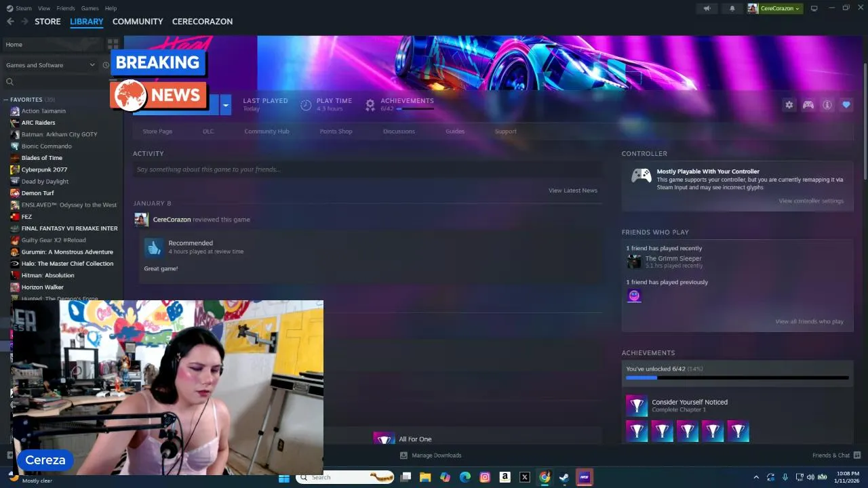Open the game settings gear icon
Screen dimensions: 868x488
pyautogui.click(x=789, y=105)
